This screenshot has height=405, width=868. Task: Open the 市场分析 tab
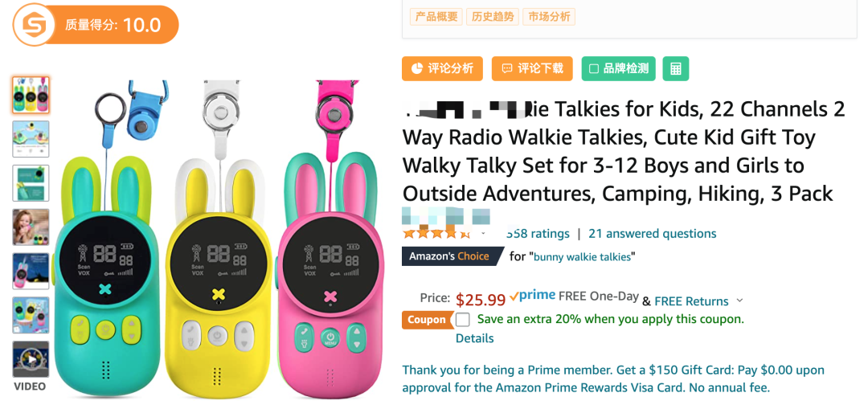coord(549,17)
